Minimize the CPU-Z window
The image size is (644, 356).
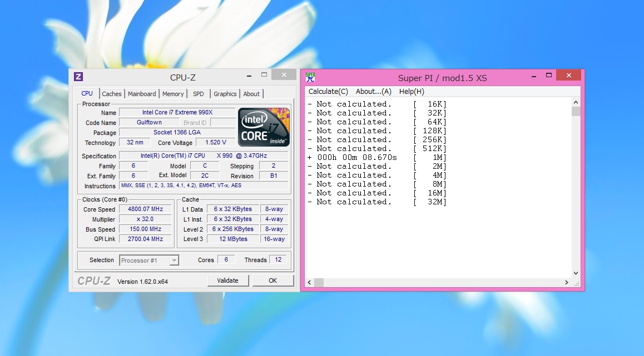tap(249, 76)
